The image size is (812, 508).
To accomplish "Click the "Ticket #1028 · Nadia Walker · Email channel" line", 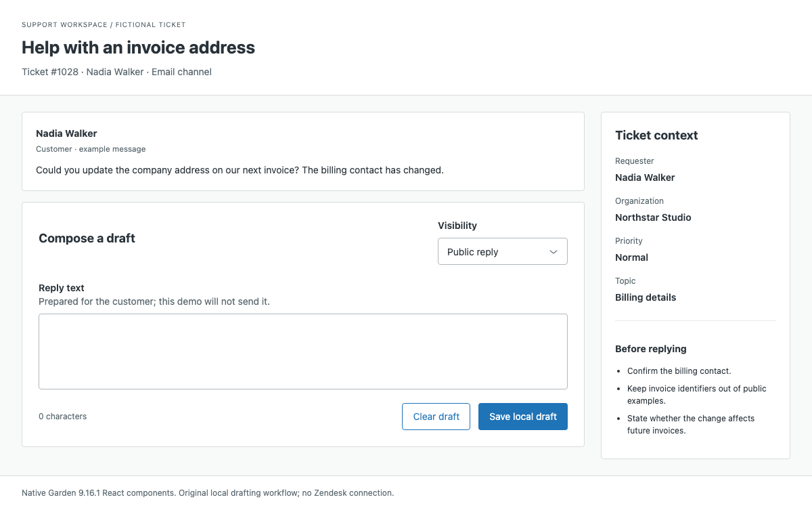I will pos(116,72).
